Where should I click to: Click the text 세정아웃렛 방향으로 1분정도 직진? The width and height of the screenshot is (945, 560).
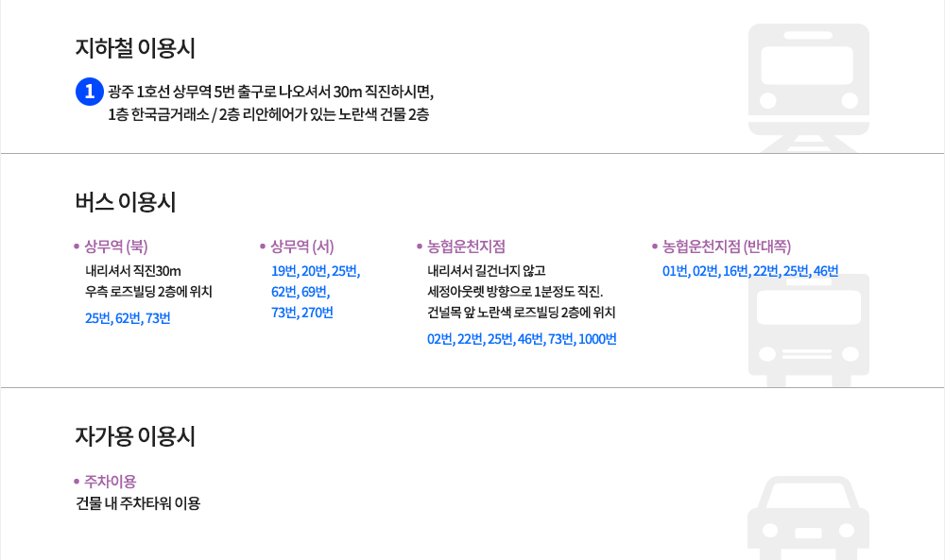(515, 292)
